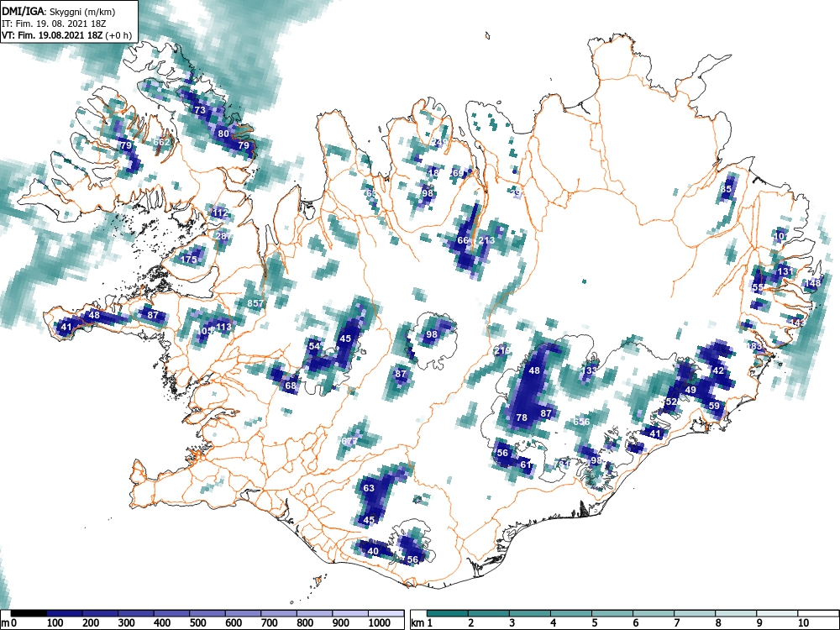Click the visibility value '78' on the glacier

(x=522, y=417)
